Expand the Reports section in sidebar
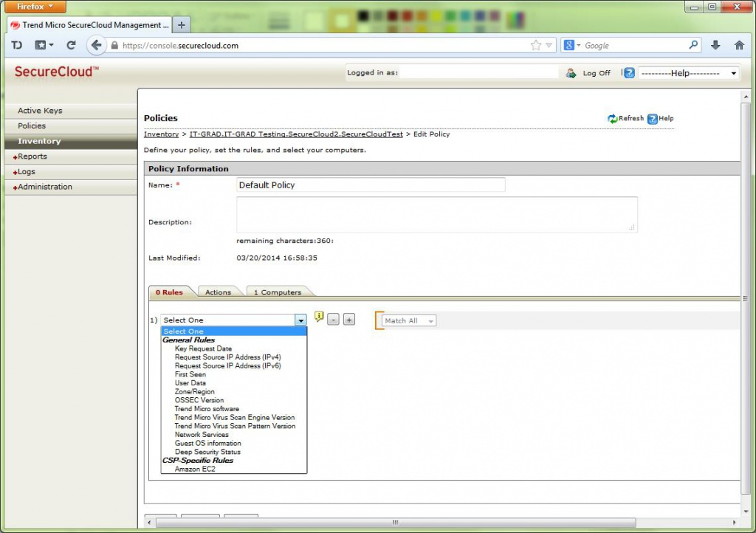This screenshot has height=533, width=756. coord(32,157)
